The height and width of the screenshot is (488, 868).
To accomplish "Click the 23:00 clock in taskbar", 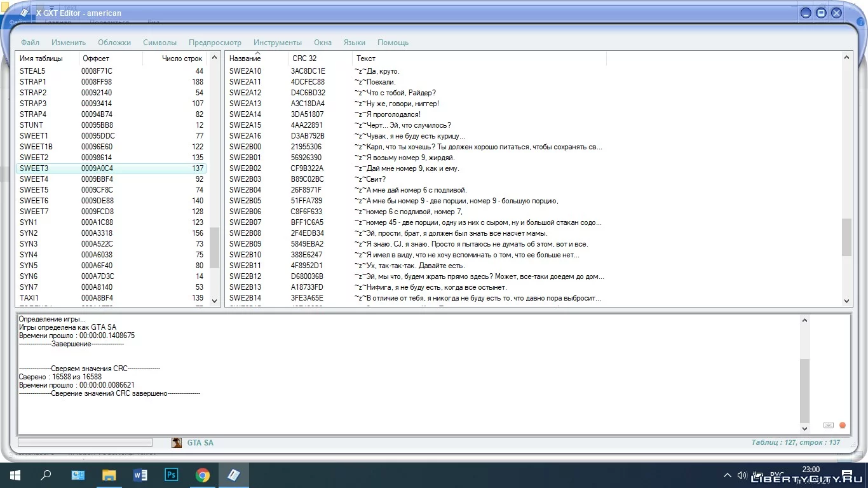I will click(x=811, y=470).
